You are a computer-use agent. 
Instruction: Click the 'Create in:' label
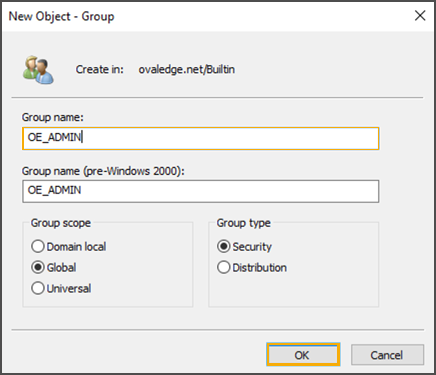99,69
